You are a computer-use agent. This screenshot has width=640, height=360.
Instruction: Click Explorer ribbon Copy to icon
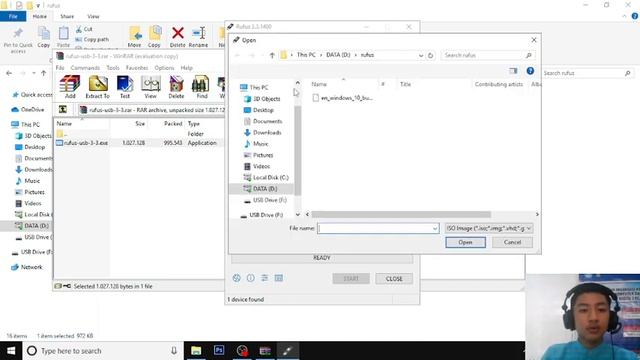pyautogui.click(x=155, y=33)
